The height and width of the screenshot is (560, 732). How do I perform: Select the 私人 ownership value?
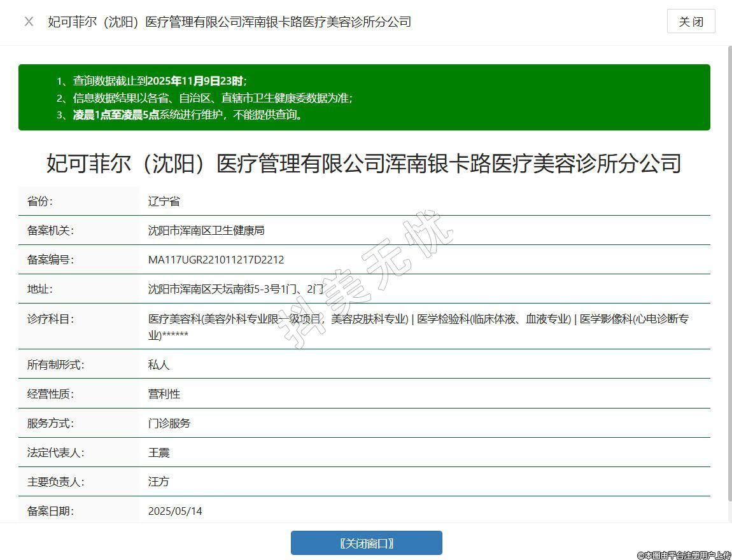pos(158,365)
